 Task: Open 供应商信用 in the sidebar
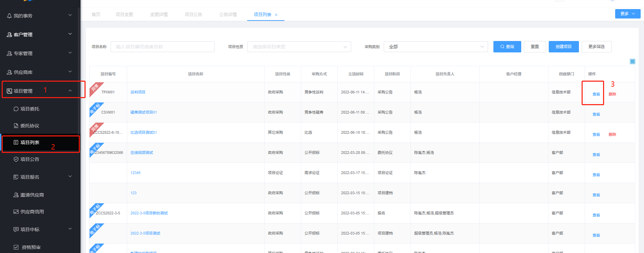[32, 212]
